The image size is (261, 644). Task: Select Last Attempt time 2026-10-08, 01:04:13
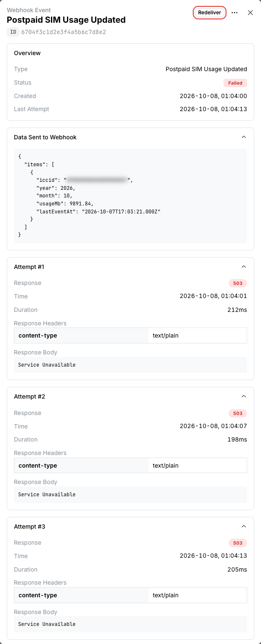pos(213,109)
